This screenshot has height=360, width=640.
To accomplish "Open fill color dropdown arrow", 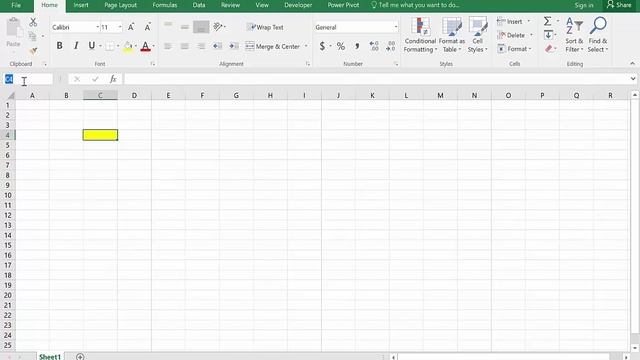I will (136, 46).
